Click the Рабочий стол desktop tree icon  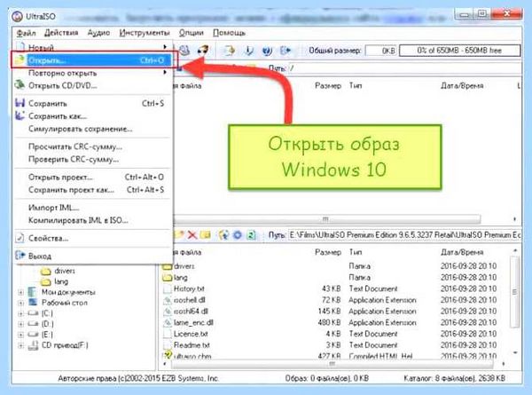(33, 302)
